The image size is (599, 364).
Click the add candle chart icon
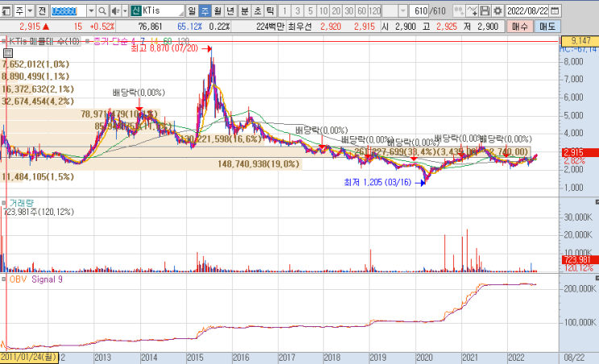pos(459,10)
